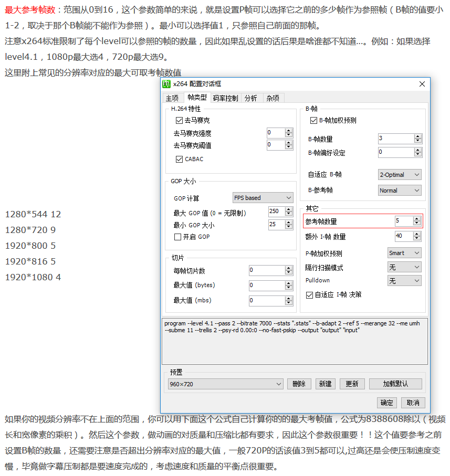Click the B-帧偏好设定 value field
This screenshot has width=450, height=476.
pyautogui.click(x=396, y=152)
